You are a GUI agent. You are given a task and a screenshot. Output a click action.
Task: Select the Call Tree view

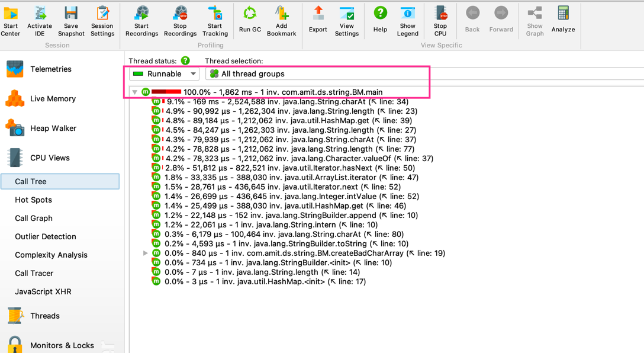[60, 182]
